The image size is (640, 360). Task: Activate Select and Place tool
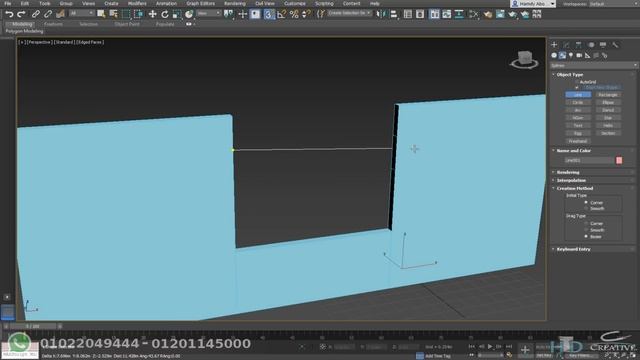pyautogui.click(x=189, y=14)
